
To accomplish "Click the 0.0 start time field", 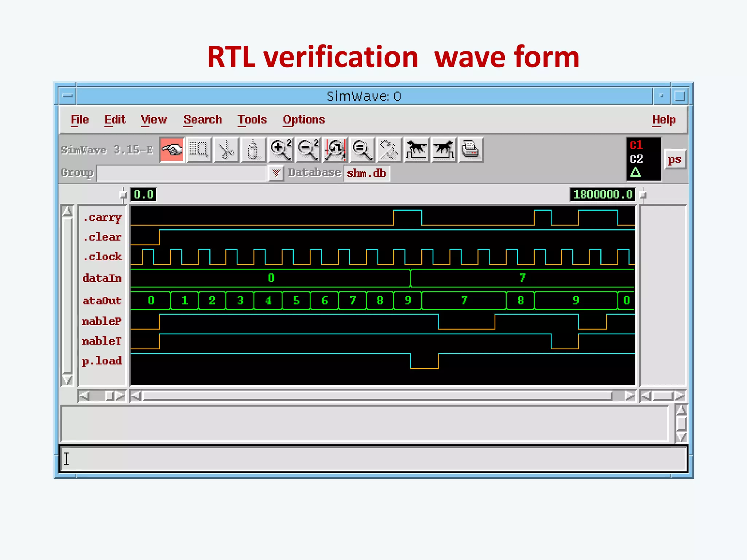I will (144, 194).
